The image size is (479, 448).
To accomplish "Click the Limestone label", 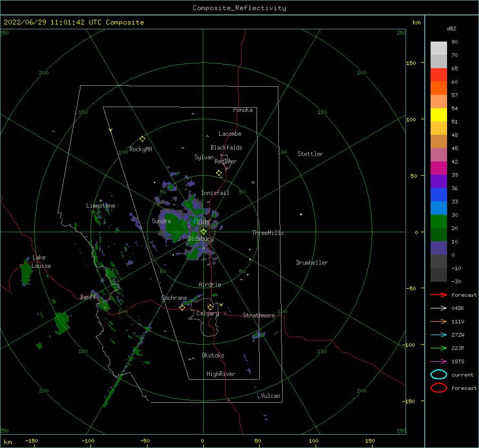I will coord(101,206).
